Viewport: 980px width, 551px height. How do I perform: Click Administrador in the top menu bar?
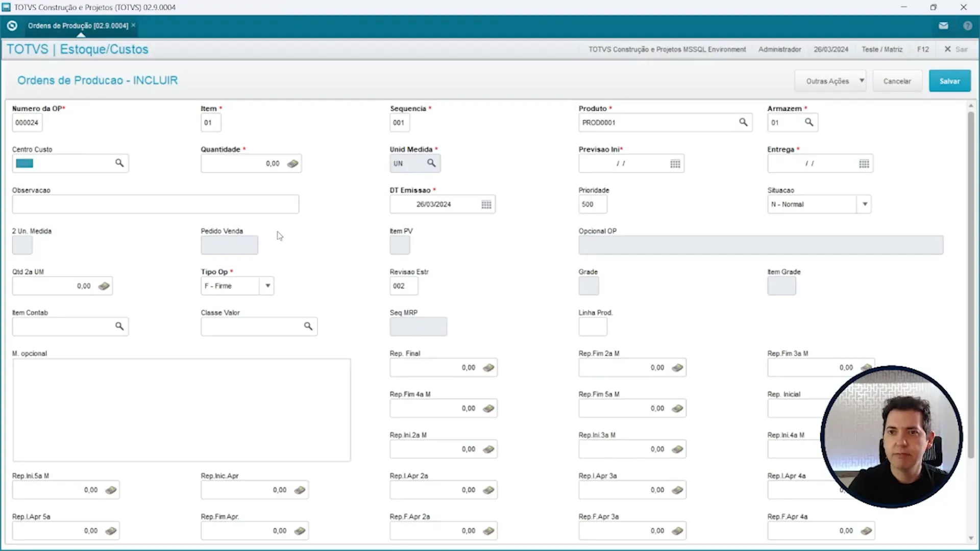[779, 49]
